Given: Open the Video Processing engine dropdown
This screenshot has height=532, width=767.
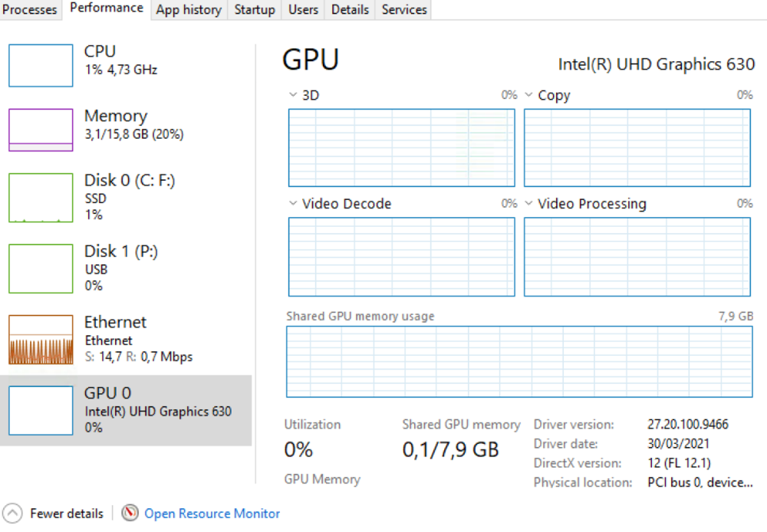Looking at the screenshot, I should [x=528, y=204].
